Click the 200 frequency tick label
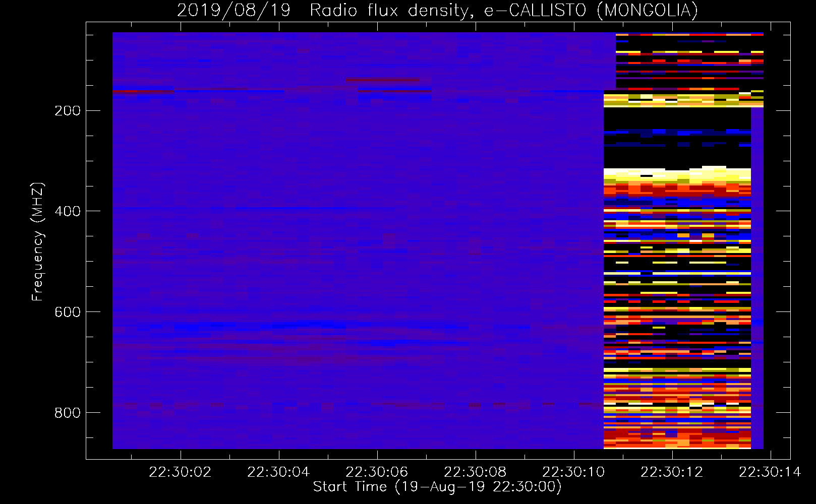Screen dimensions: 816x504 (x=68, y=110)
